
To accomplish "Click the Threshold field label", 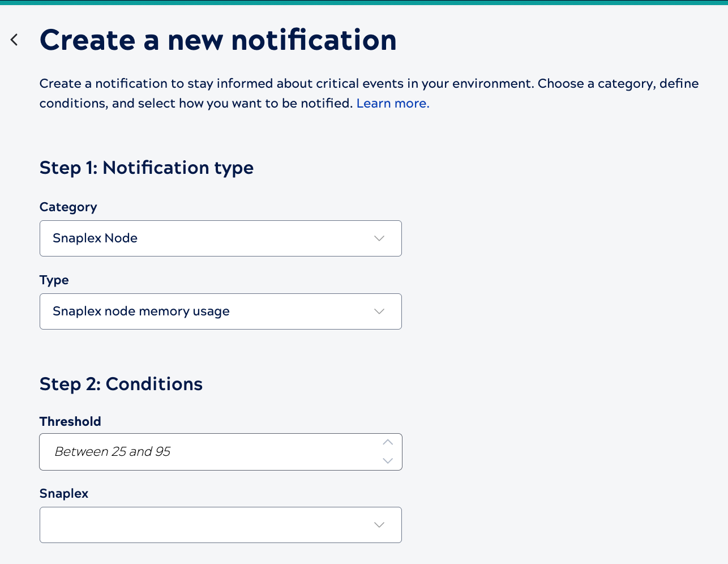I will click(x=70, y=422).
